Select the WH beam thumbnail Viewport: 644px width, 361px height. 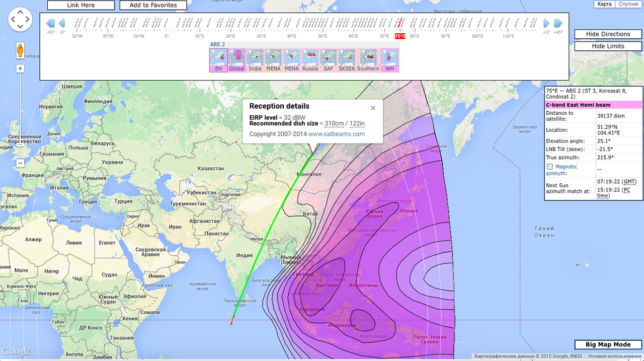[x=390, y=60]
